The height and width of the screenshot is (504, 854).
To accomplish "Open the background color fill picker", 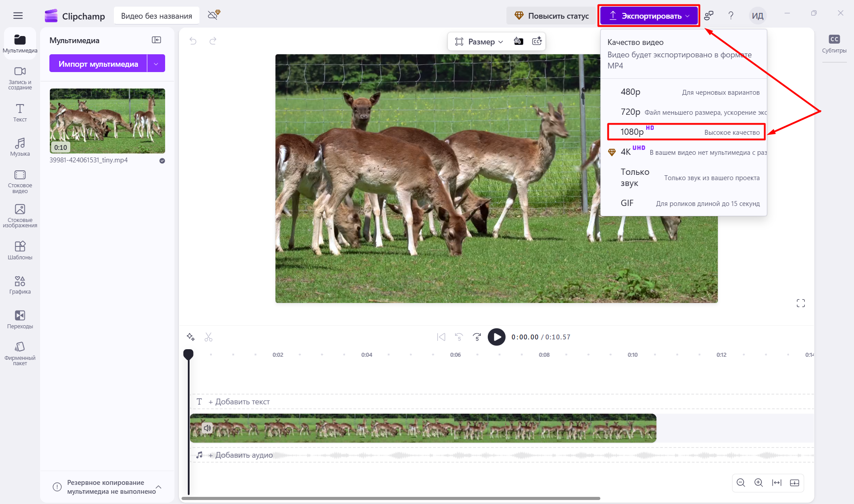I will click(x=518, y=41).
